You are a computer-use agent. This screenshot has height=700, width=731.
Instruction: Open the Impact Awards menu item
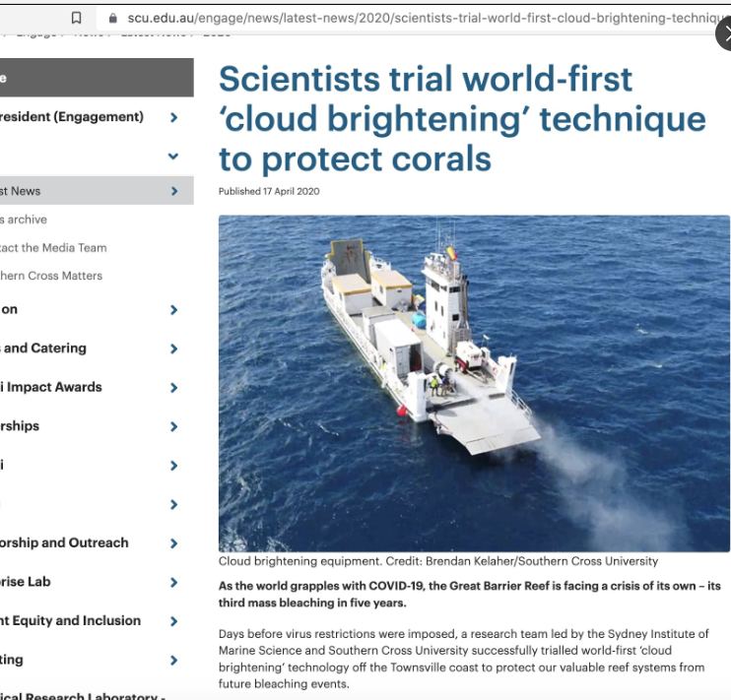(51, 387)
